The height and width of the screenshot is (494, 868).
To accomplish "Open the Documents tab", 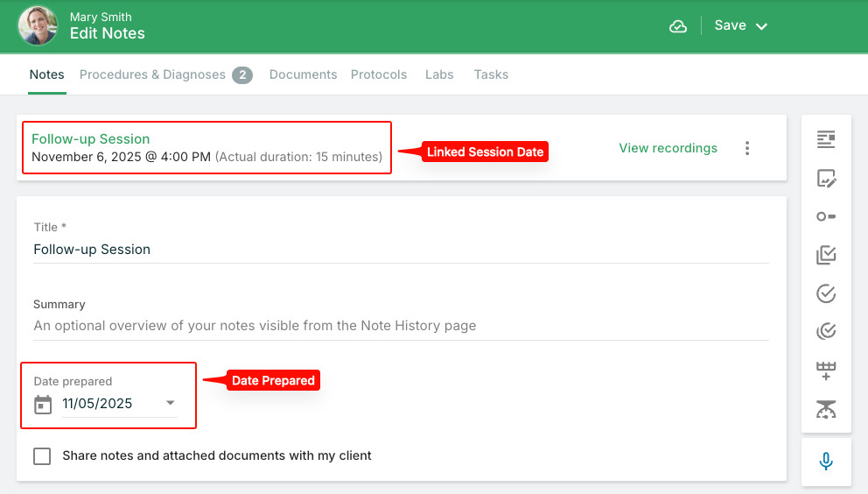I will (x=303, y=75).
